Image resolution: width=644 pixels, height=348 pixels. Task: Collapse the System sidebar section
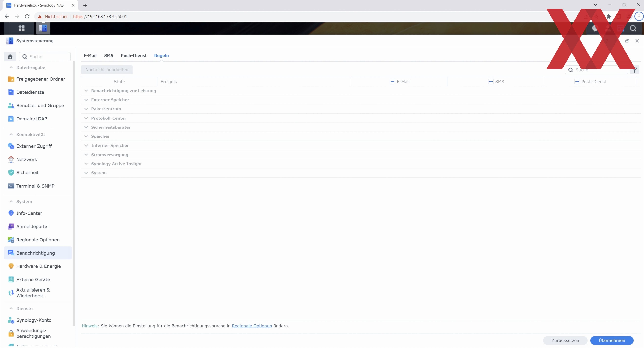[x=11, y=202]
